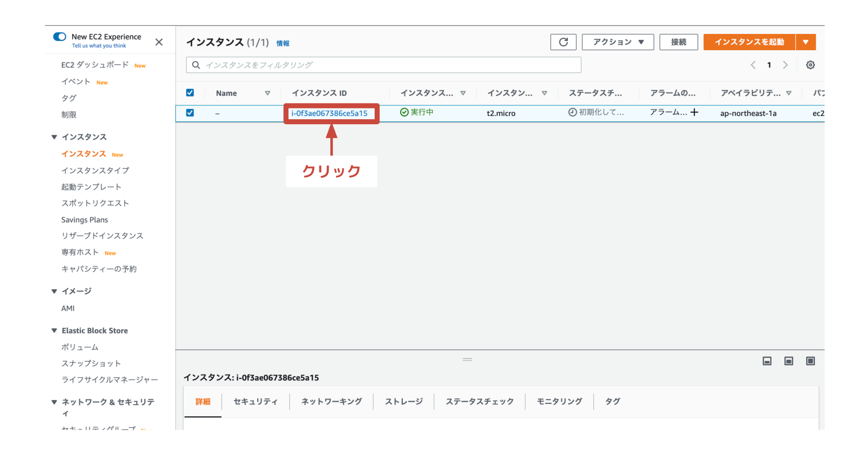Close the sidebar with the X icon

[x=159, y=42]
